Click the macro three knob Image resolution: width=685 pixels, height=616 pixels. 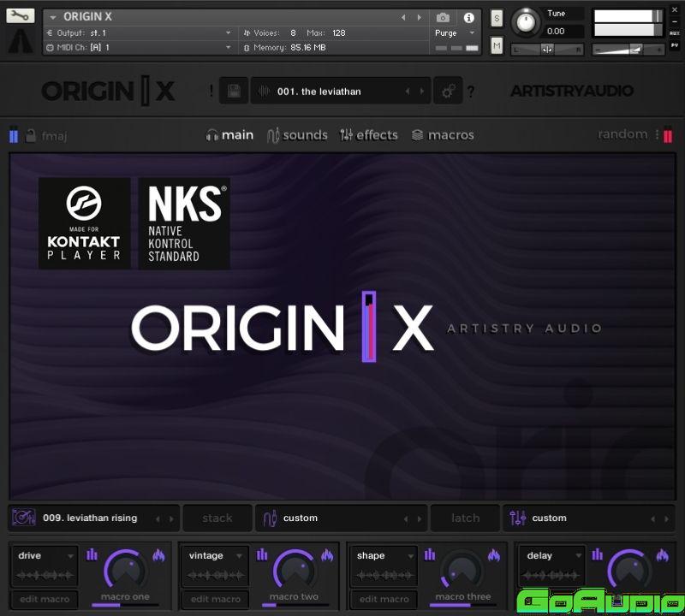462,569
